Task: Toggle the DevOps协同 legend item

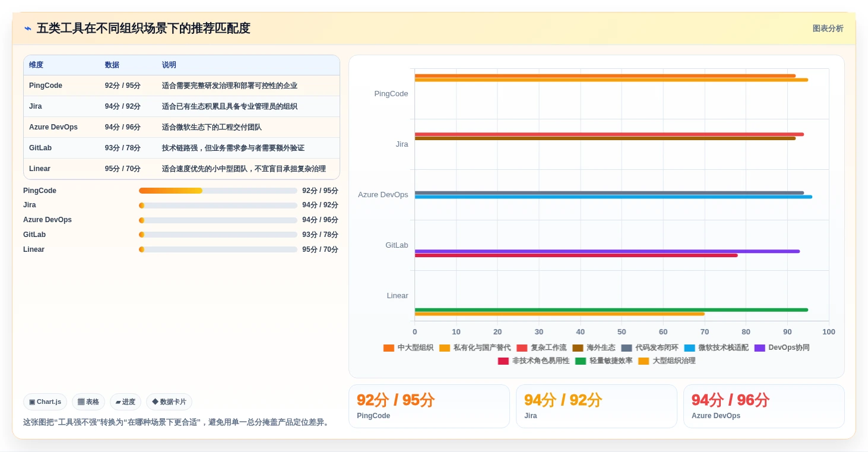Action: [x=782, y=347]
